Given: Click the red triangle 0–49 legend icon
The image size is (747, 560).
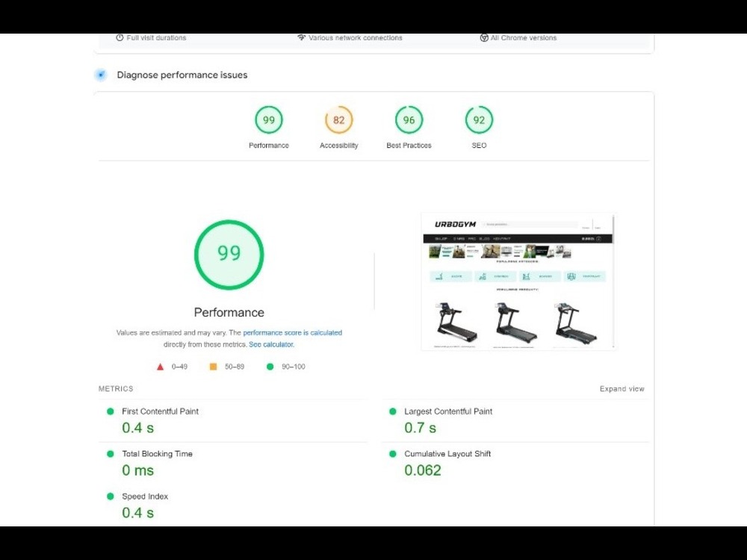Looking at the screenshot, I should tap(160, 367).
